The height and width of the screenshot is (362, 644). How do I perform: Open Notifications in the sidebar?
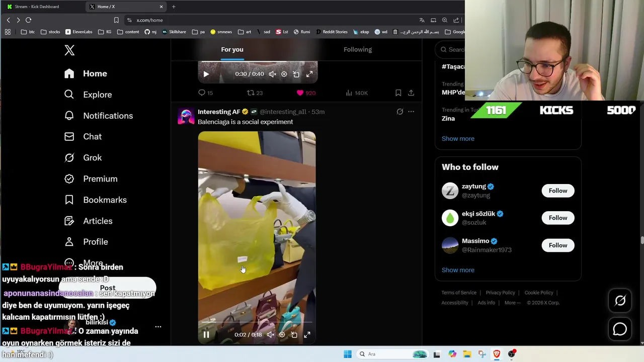(99, 116)
